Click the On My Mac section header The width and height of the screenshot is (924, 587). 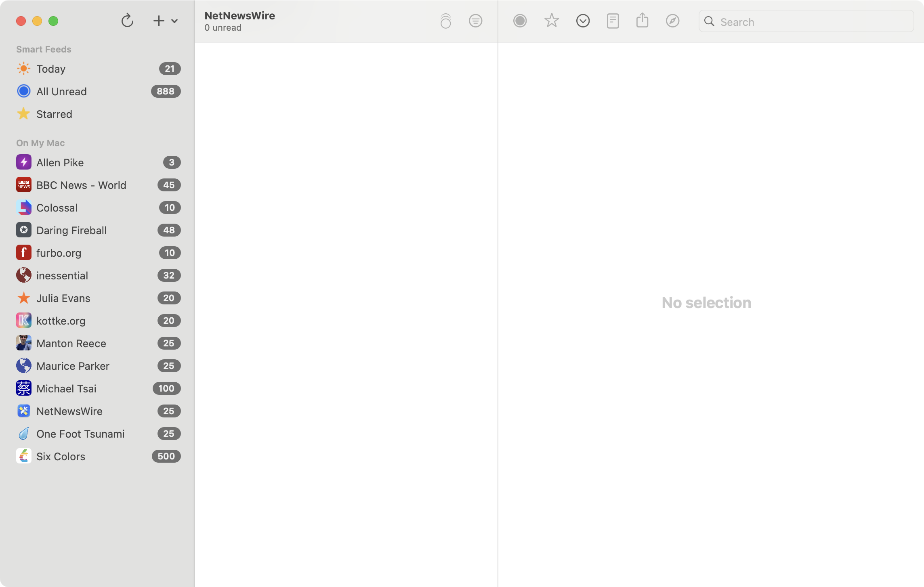pyautogui.click(x=40, y=143)
